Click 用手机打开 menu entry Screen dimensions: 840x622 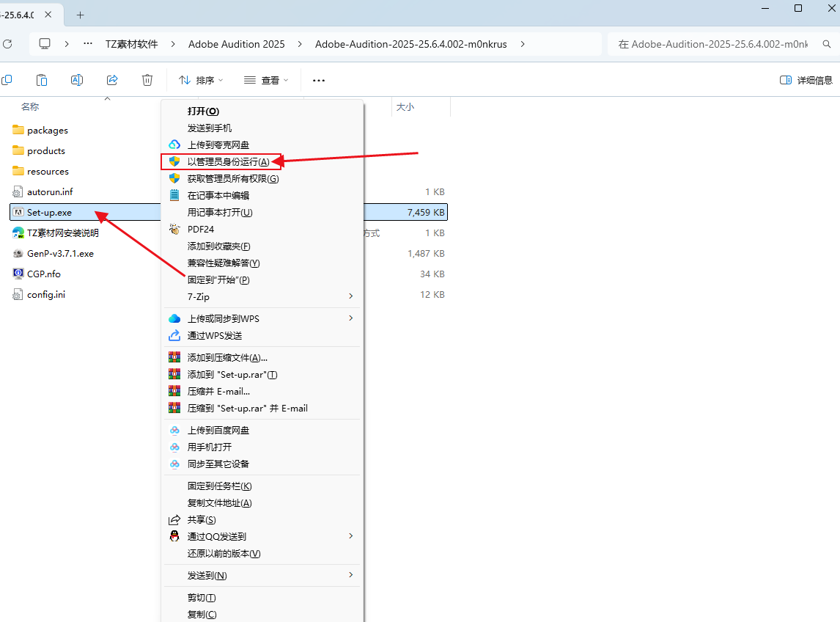coord(262,447)
